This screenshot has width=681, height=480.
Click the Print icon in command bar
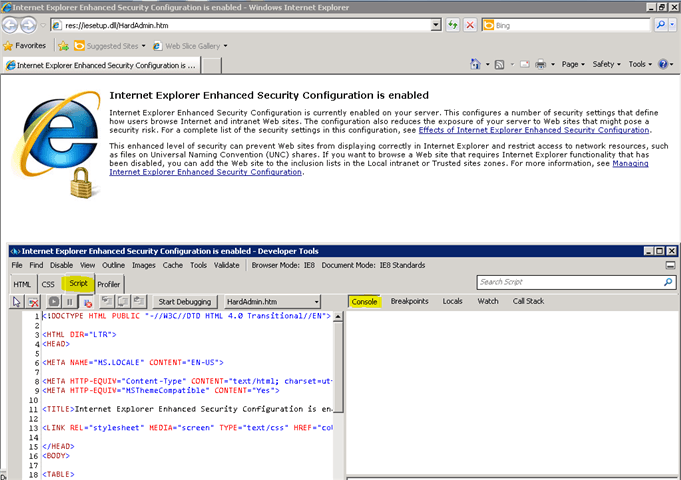[540, 64]
